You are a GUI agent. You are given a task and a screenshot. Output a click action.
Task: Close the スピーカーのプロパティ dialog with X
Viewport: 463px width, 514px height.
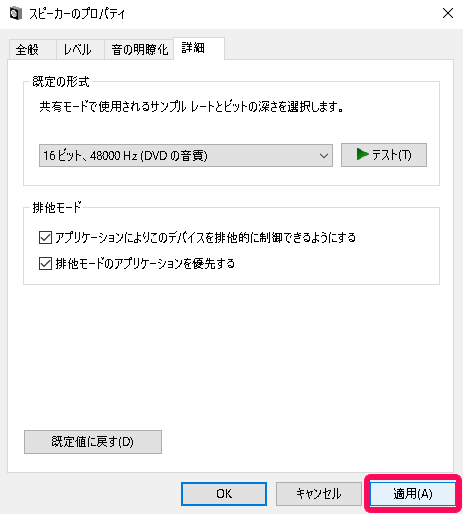(x=448, y=13)
